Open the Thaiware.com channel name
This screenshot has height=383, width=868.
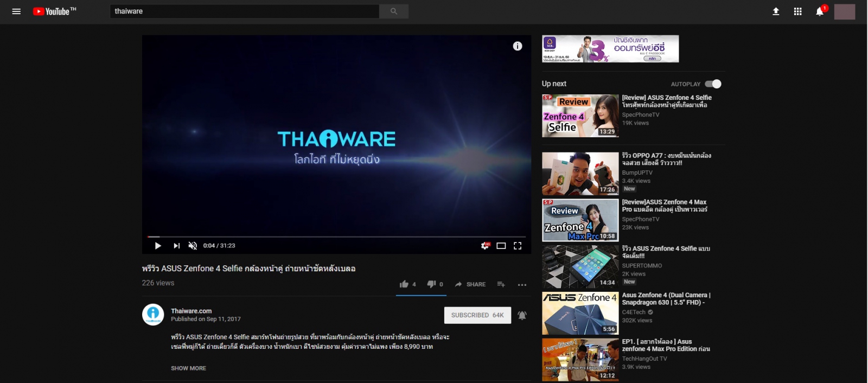(x=192, y=311)
